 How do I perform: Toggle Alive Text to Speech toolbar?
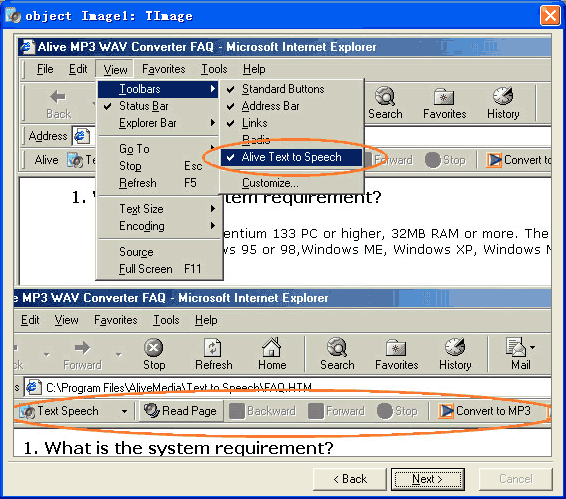point(292,157)
